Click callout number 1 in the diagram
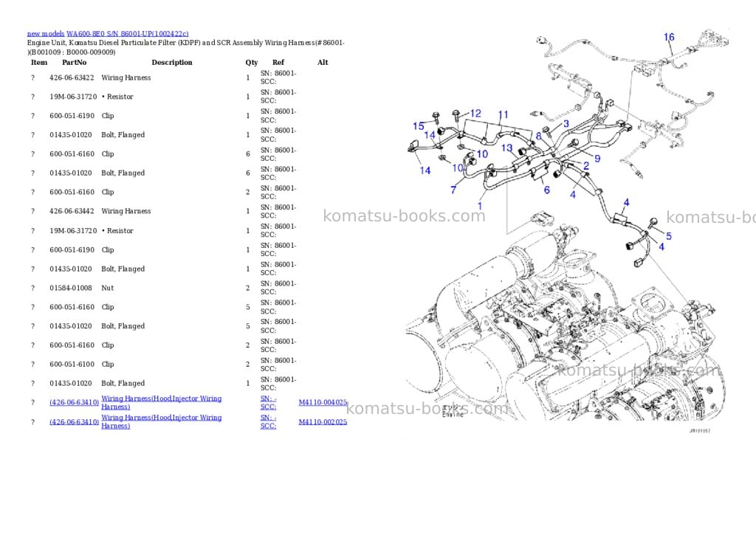This screenshot has width=756, height=535. coord(480,206)
